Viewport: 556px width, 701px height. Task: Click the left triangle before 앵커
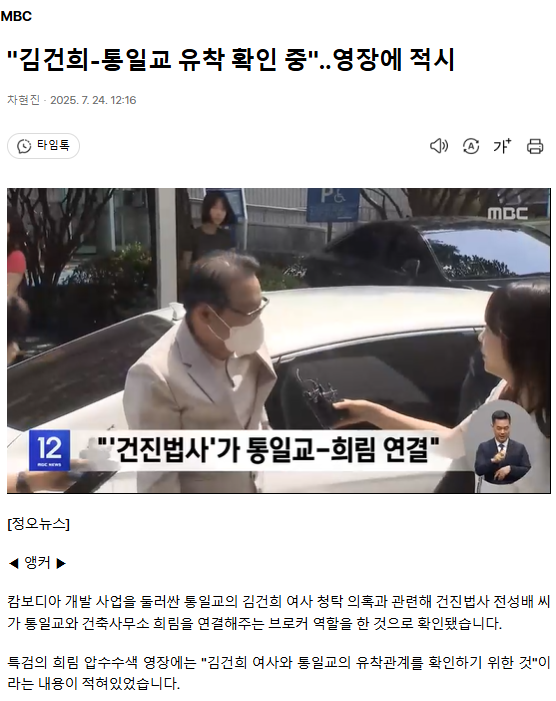(14, 563)
